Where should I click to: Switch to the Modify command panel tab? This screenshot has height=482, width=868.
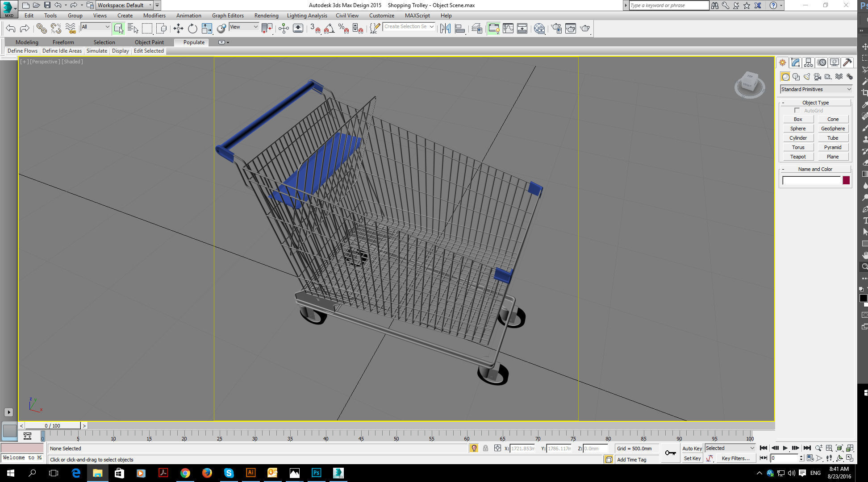(x=795, y=62)
